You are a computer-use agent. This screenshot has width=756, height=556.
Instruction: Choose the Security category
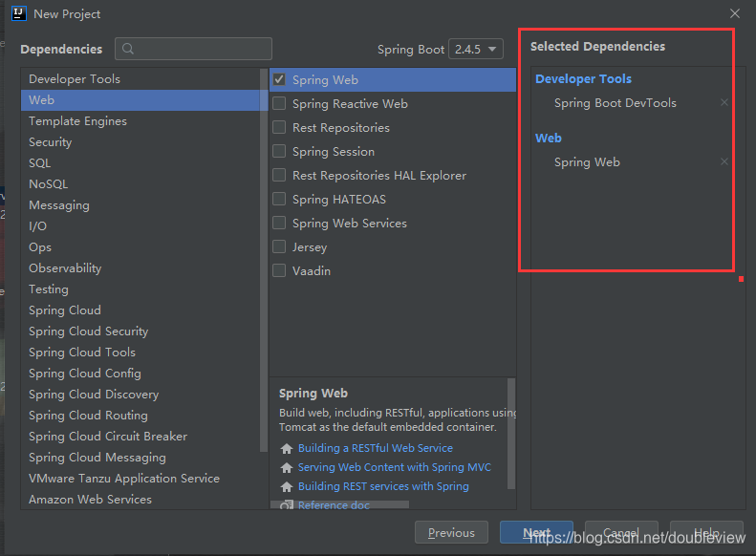pos(140,142)
